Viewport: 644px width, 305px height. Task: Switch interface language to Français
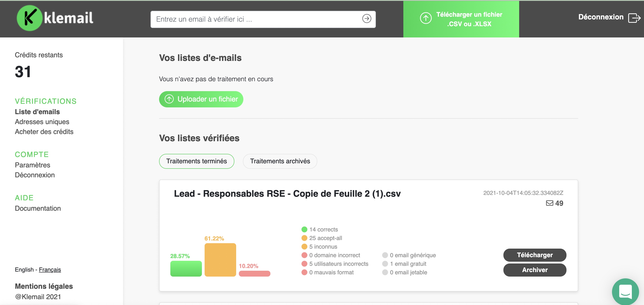point(50,270)
